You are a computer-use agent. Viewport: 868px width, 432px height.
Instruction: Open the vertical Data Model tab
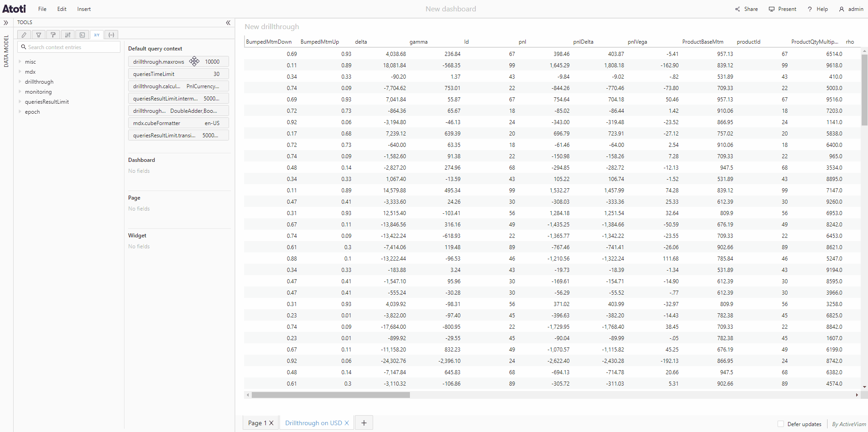click(6, 51)
